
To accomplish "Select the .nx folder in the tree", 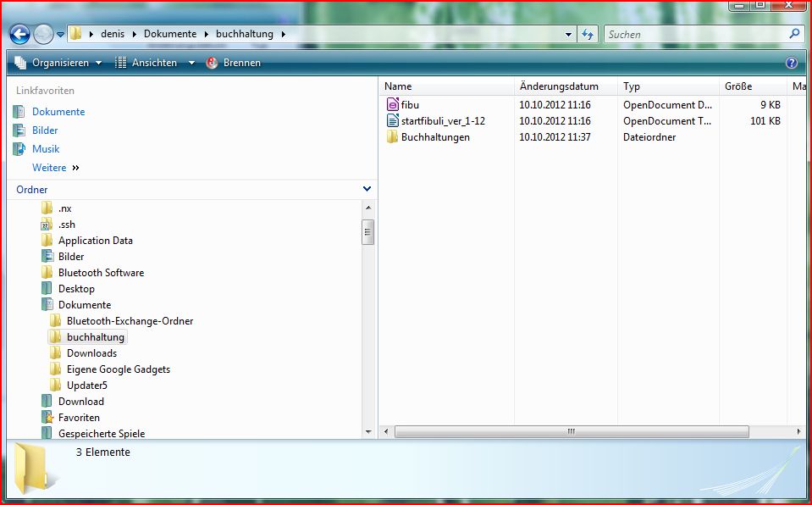I will (x=64, y=208).
